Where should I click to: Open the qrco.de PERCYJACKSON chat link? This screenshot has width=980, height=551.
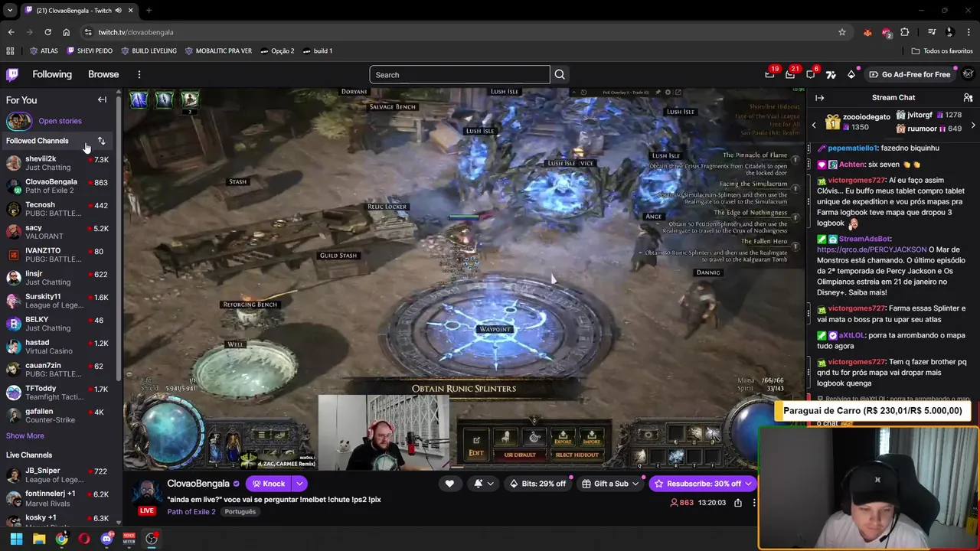871,249
